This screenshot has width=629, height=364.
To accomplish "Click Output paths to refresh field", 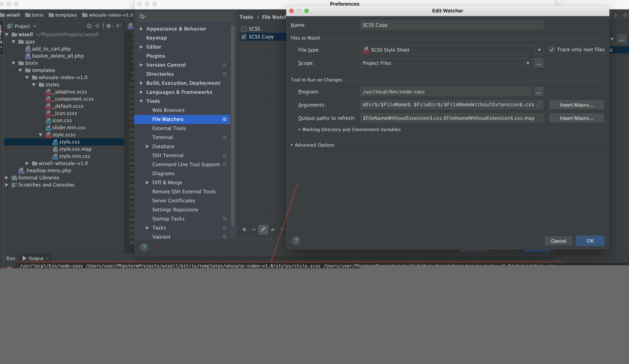I will (x=452, y=118).
